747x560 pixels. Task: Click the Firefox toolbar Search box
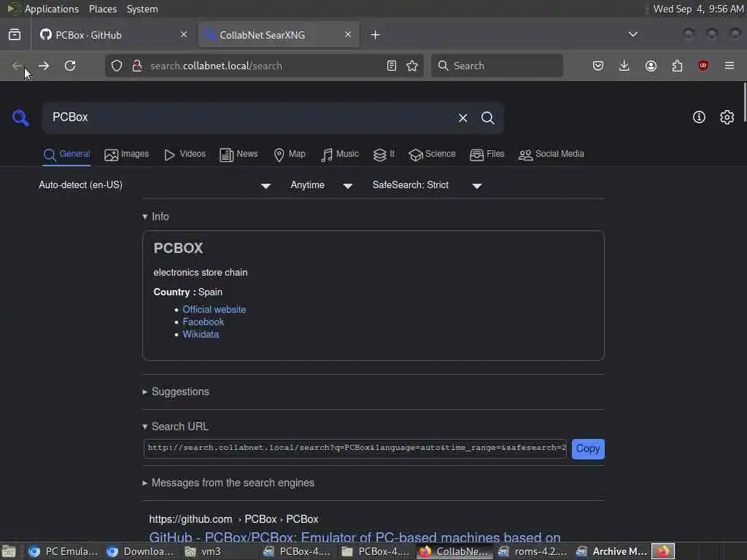coord(497,66)
